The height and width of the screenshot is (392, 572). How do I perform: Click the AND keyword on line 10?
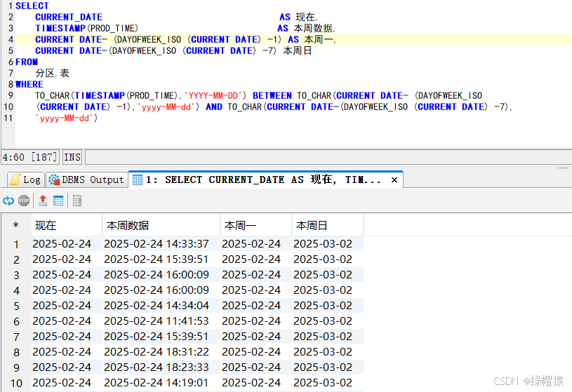(x=214, y=107)
